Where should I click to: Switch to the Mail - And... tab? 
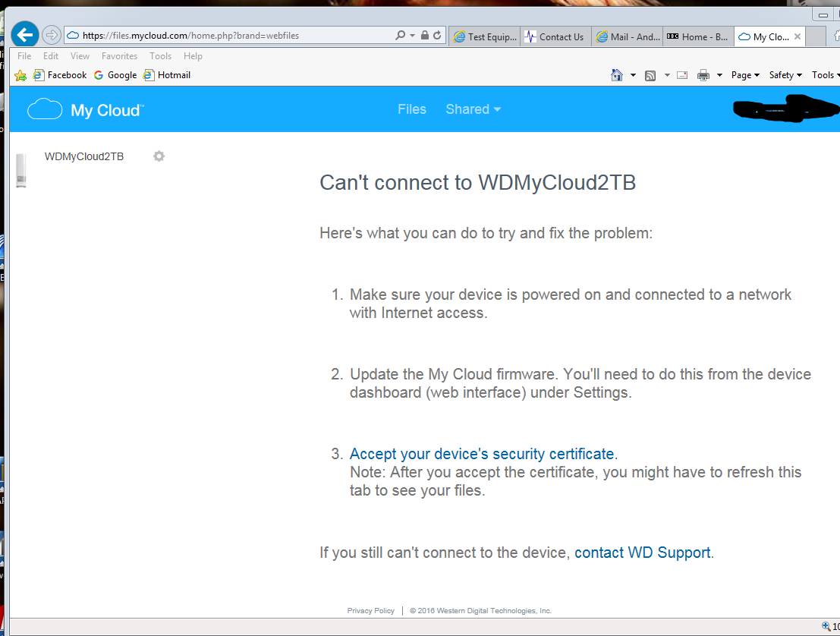click(x=628, y=36)
